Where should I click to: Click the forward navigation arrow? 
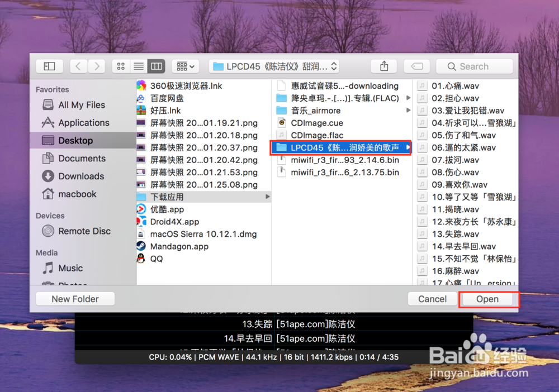point(96,66)
